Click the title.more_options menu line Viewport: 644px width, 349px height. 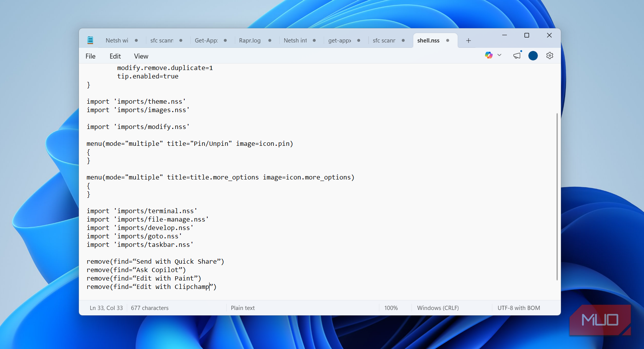(x=220, y=177)
